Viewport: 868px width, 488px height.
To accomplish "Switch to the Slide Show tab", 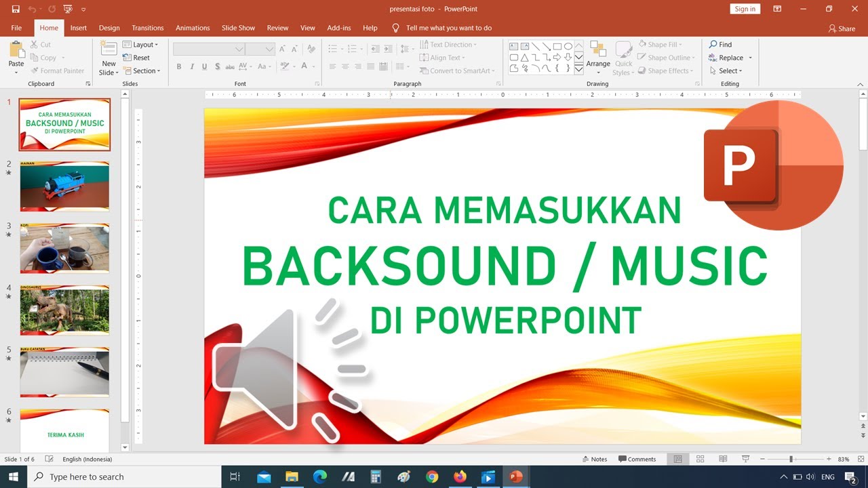I will point(238,28).
